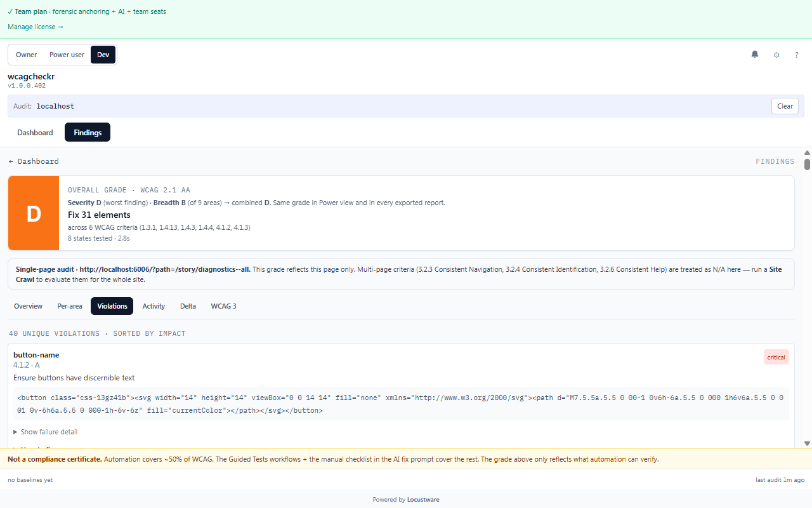Click the findings scrollbar thumb

[807, 164]
